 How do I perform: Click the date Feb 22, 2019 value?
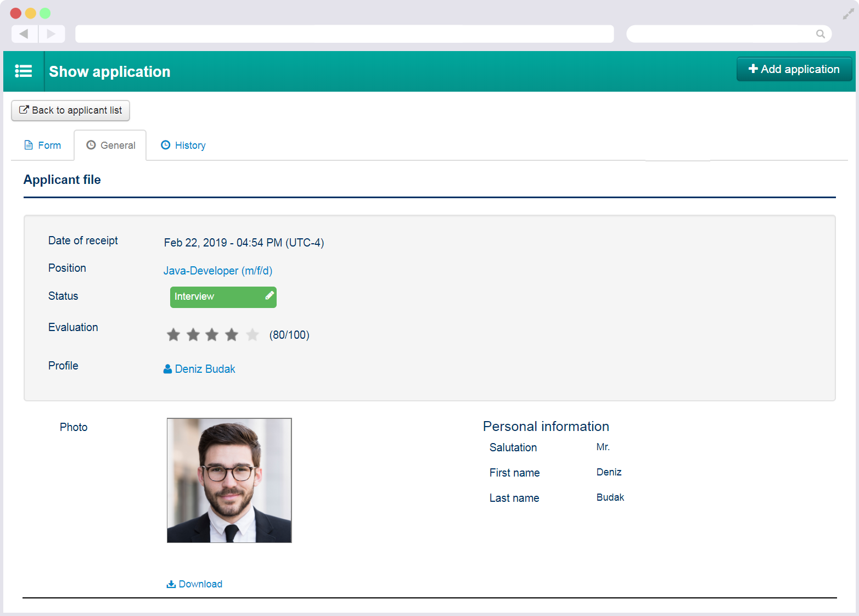click(244, 243)
